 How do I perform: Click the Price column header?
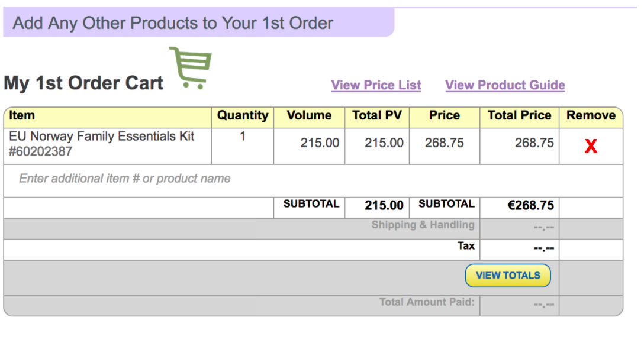pos(444,116)
